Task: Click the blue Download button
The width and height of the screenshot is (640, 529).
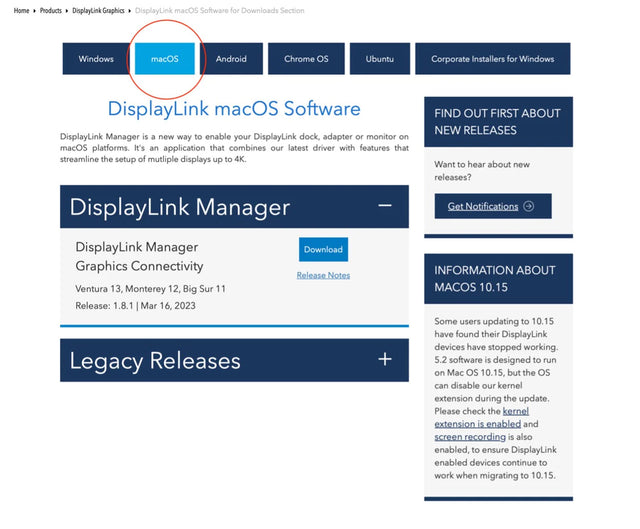Action: pyautogui.click(x=323, y=249)
